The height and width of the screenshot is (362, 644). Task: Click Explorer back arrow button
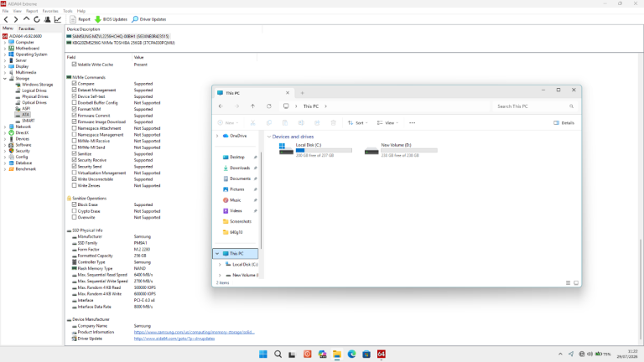[221, 106]
